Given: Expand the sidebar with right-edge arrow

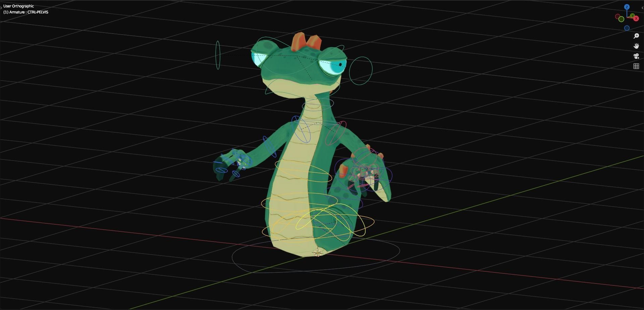Looking at the screenshot, I should (642, 8).
